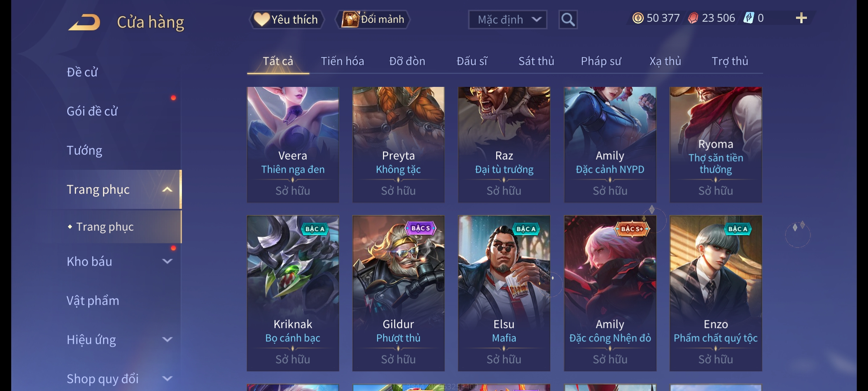Viewport: 868px width, 391px height.
Task: Open Gói đề cử in sidebar
Action: coord(92,111)
